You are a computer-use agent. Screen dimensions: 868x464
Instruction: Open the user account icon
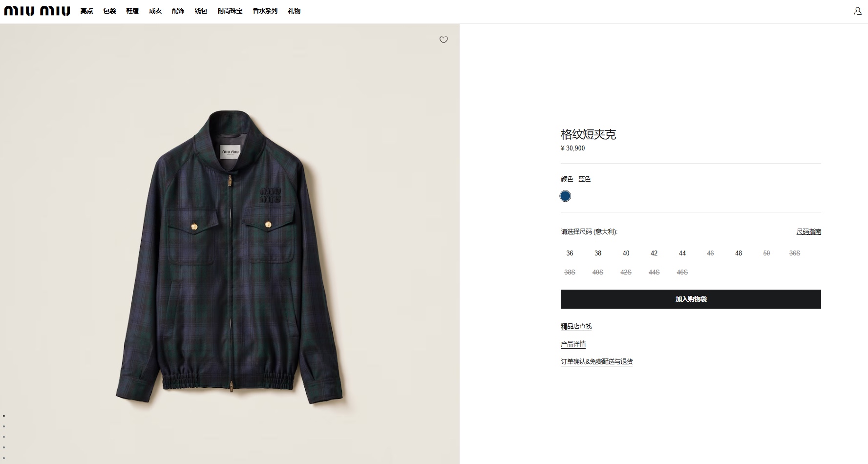(857, 11)
